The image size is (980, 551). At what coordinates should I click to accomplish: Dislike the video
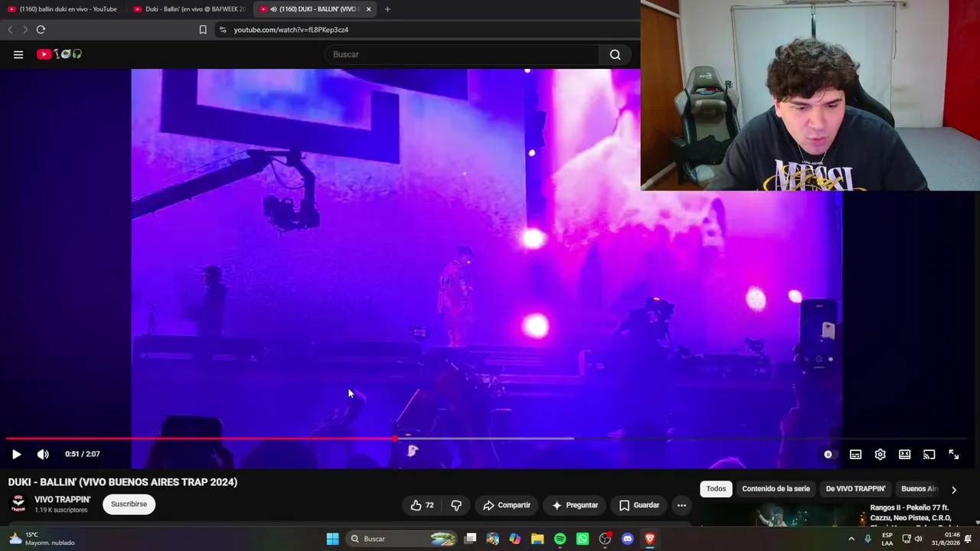coord(456,505)
